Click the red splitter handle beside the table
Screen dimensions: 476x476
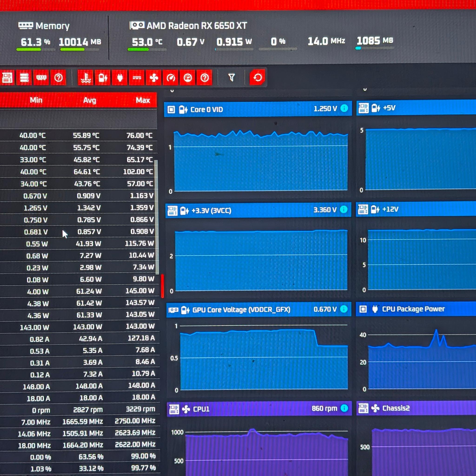coord(162,286)
